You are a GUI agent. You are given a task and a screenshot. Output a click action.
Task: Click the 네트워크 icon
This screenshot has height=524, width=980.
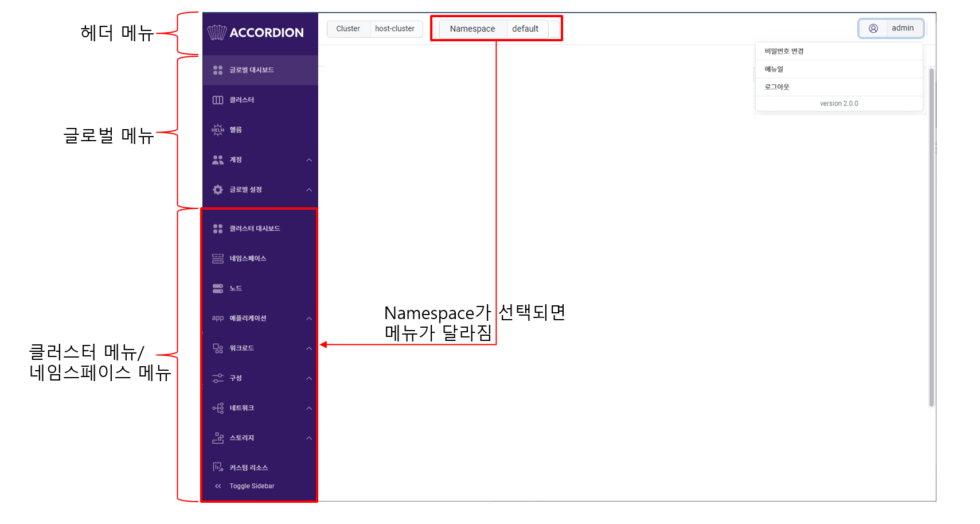pos(218,407)
